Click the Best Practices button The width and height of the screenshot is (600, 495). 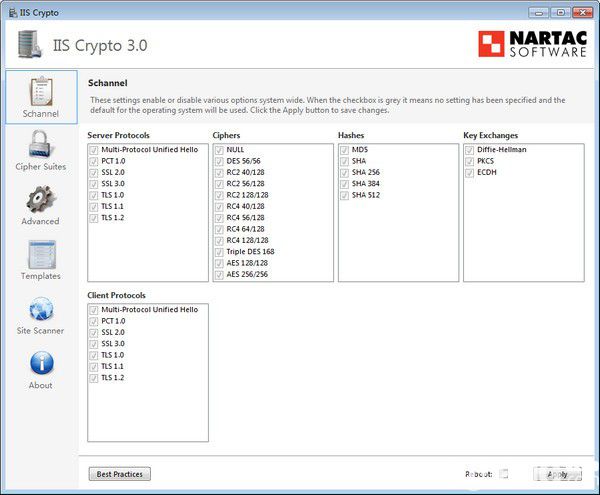119,474
